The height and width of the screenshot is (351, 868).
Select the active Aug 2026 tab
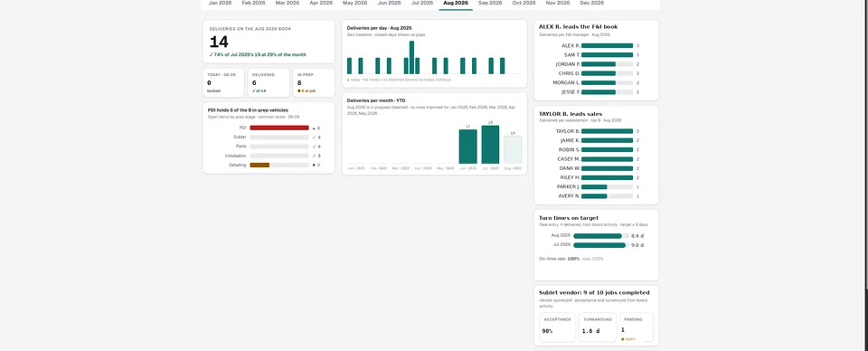coord(456,3)
